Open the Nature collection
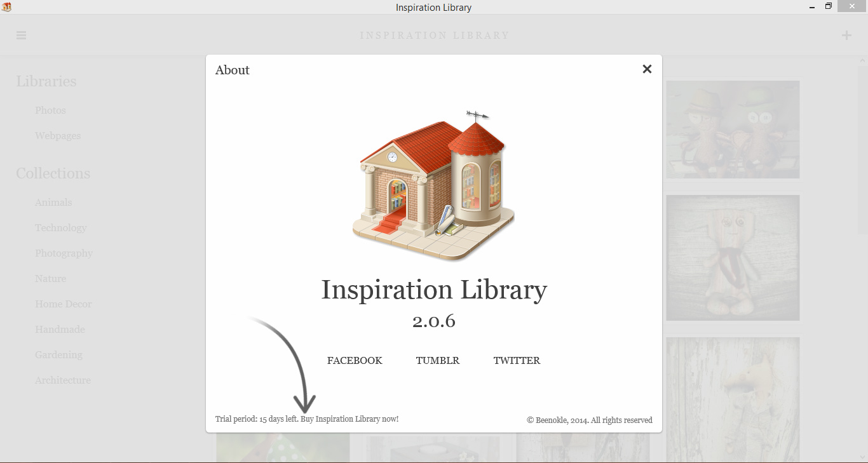 (x=50, y=279)
